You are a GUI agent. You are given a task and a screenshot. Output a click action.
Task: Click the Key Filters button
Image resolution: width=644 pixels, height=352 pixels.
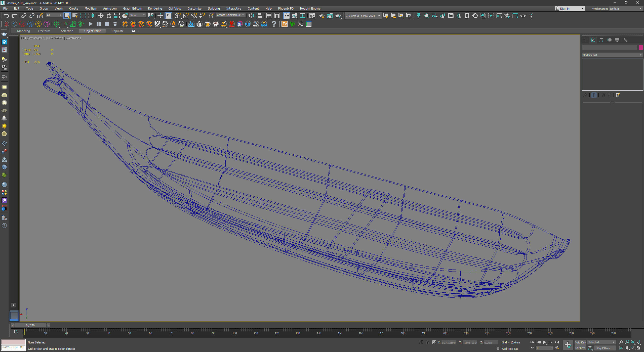pyautogui.click(x=604, y=348)
